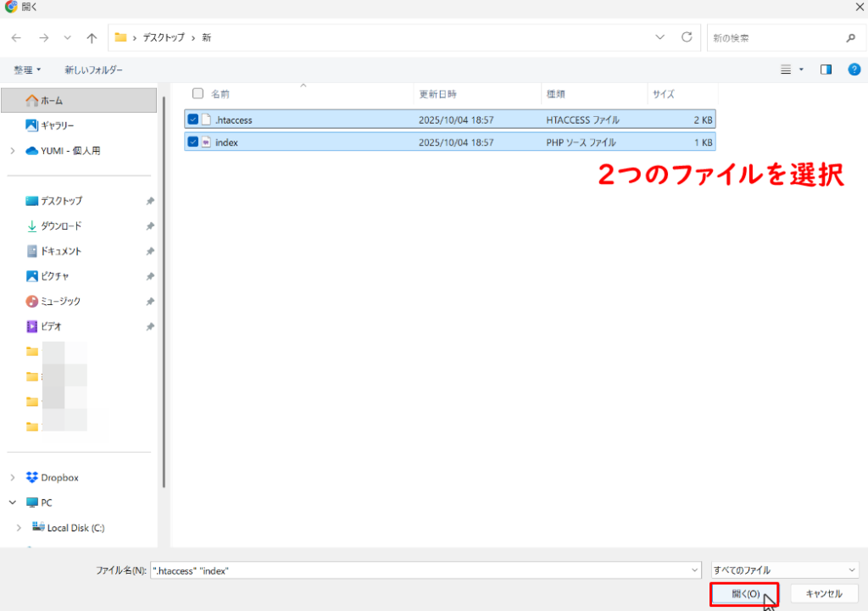This screenshot has width=868, height=611.
Task: Click the 開く(O) open button
Action: 743,594
